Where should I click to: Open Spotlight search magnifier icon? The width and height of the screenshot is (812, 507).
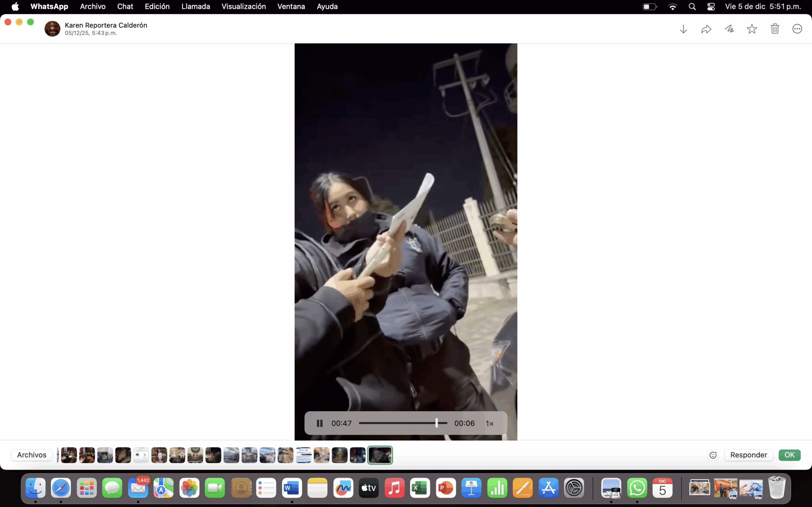(692, 7)
